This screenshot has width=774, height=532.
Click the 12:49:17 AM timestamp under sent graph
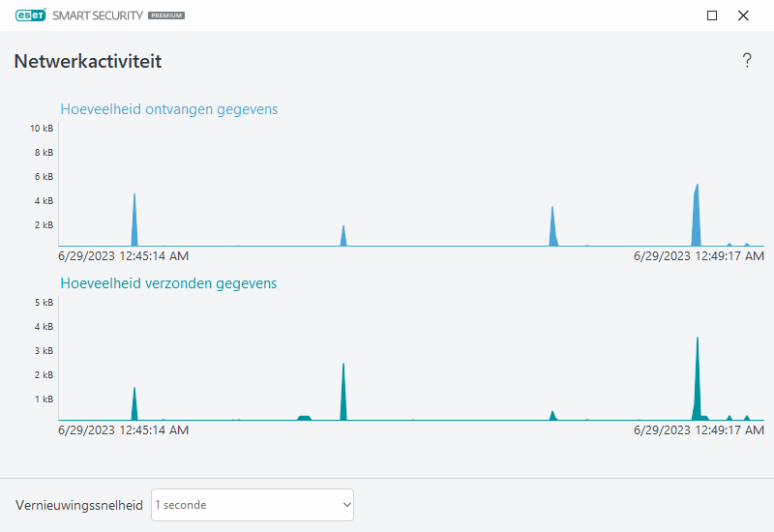click(x=699, y=430)
